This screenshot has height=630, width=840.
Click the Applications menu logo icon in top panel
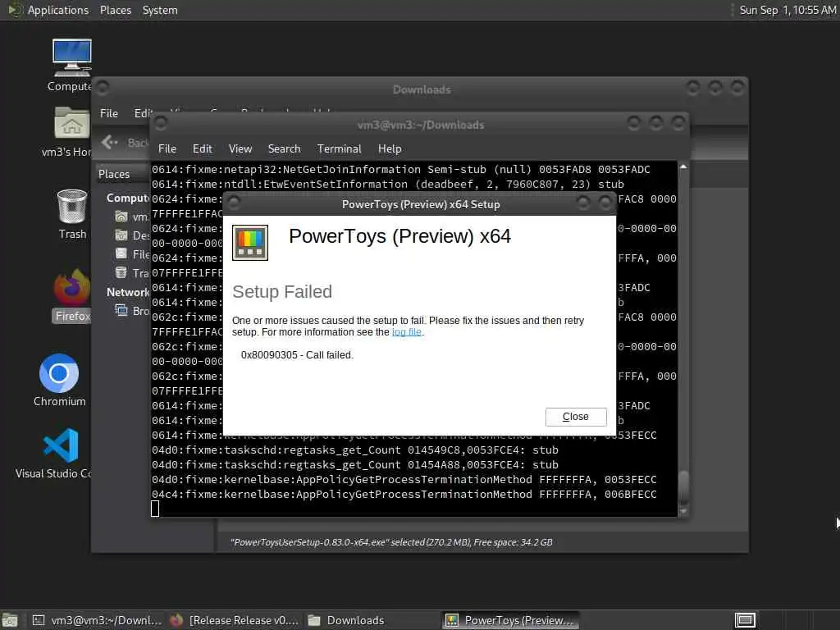(15, 10)
